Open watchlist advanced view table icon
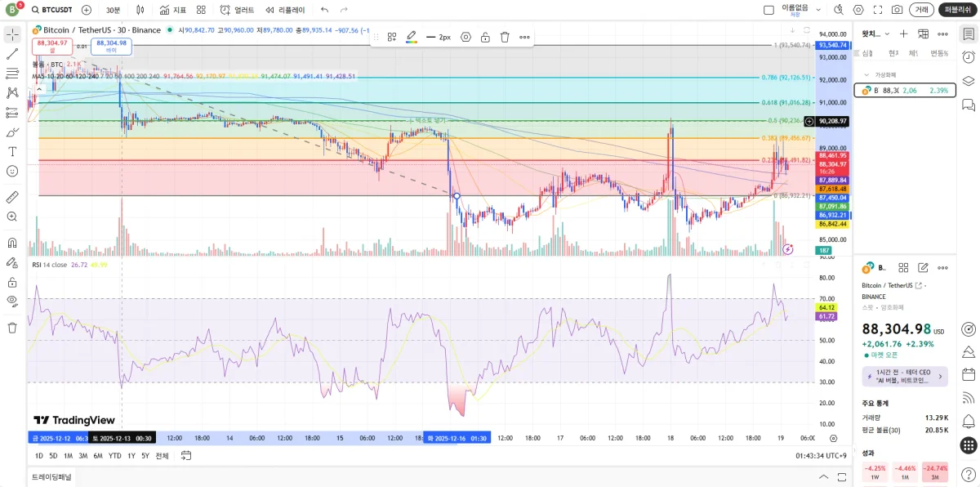 [x=923, y=34]
